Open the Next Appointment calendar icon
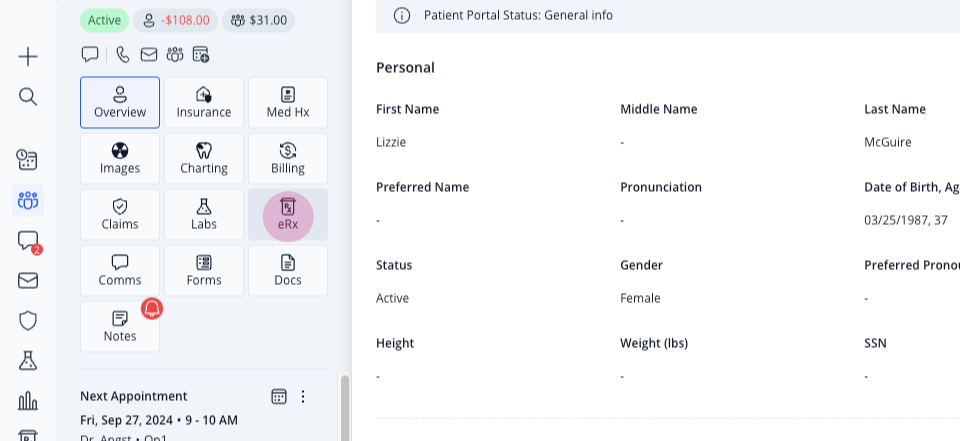The image size is (960, 441). pos(279,396)
